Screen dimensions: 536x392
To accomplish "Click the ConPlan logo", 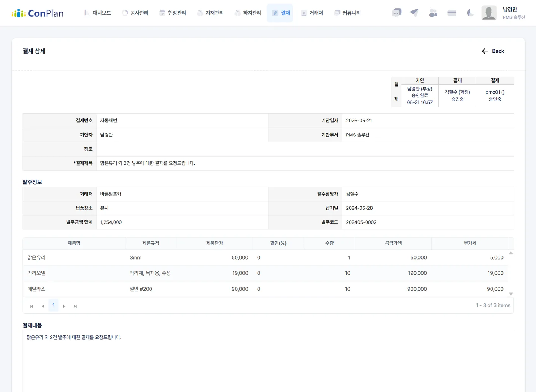I will click(x=38, y=13).
